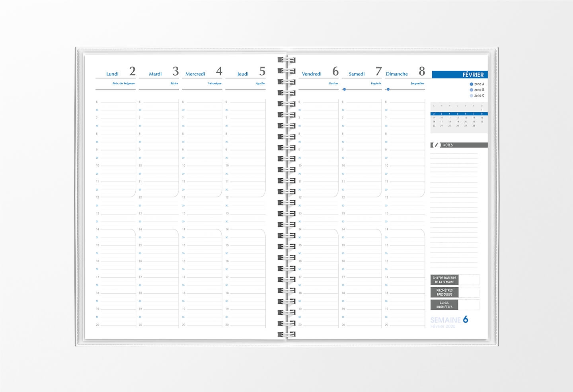Click the Mardi 3 day header
This screenshot has height=392, width=573.
[x=159, y=72]
